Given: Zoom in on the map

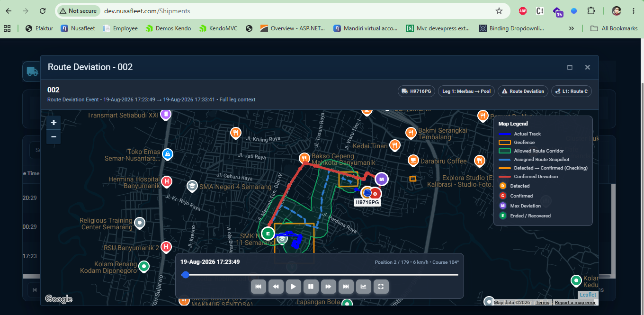Looking at the screenshot, I should [54, 123].
